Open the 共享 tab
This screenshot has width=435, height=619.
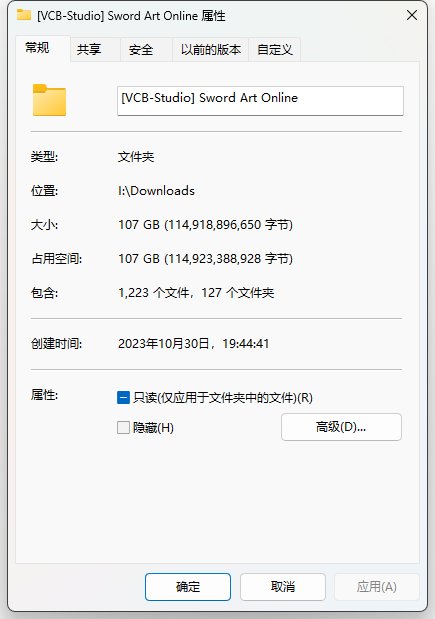(x=89, y=49)
